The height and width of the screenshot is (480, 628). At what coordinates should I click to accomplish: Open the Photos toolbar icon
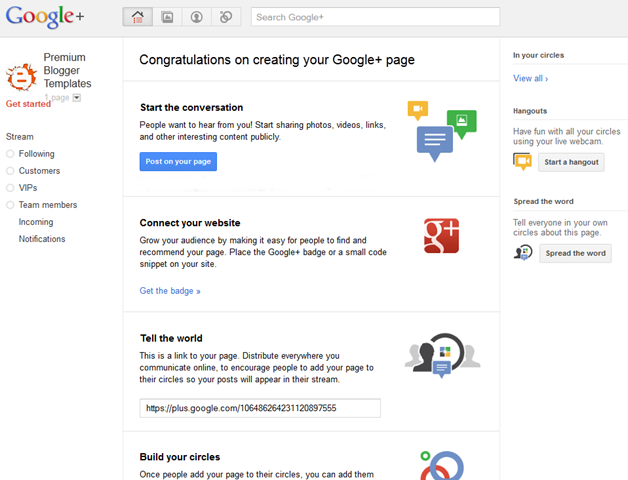point(167,17)
